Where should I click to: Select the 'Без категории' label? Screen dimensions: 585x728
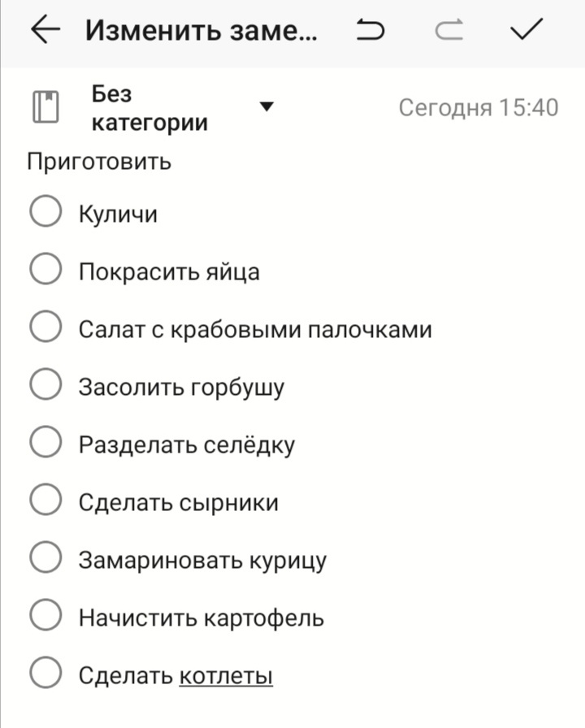tap(149, 108)
